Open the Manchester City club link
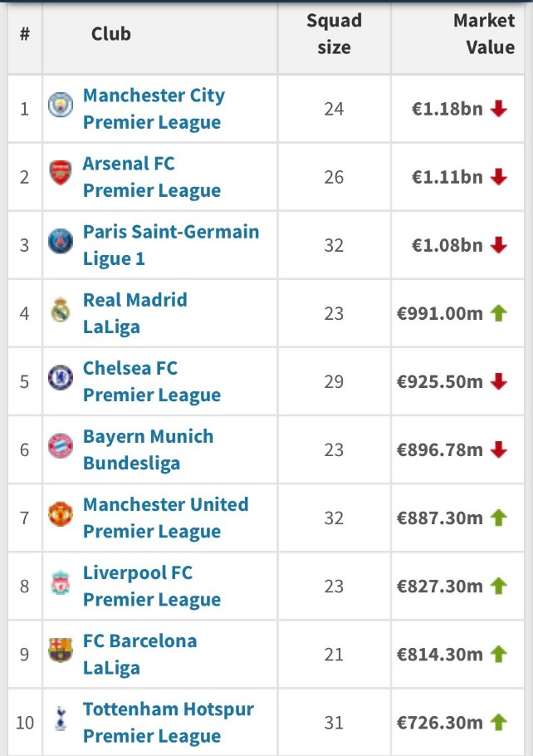Viewport: 533px width, 756px height. (154, 96)
